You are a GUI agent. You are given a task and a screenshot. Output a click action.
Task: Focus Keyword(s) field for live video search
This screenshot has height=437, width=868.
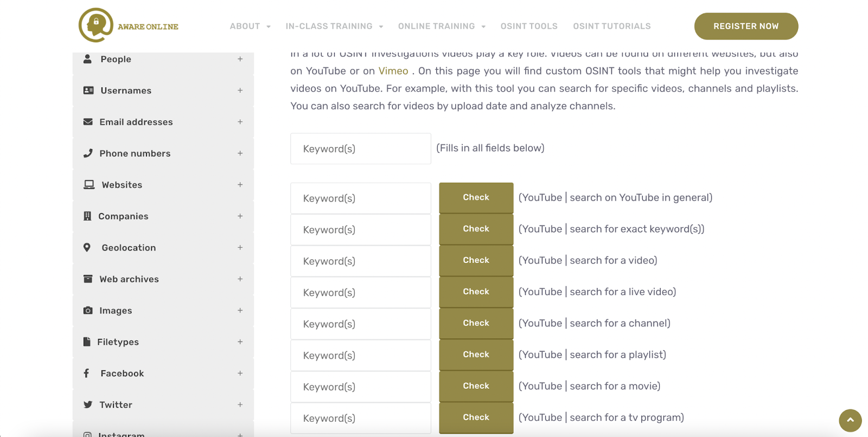(x=361, y=293)
